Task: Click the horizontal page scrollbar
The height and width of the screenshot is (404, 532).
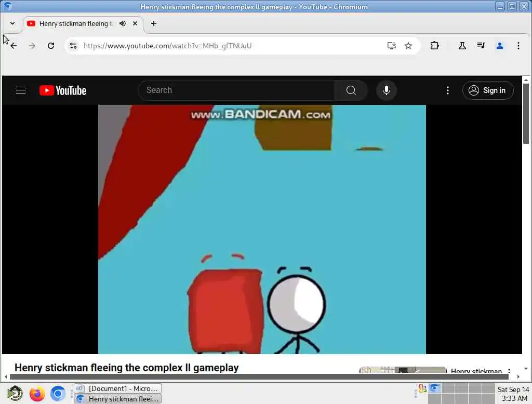Action: point(259,376)
